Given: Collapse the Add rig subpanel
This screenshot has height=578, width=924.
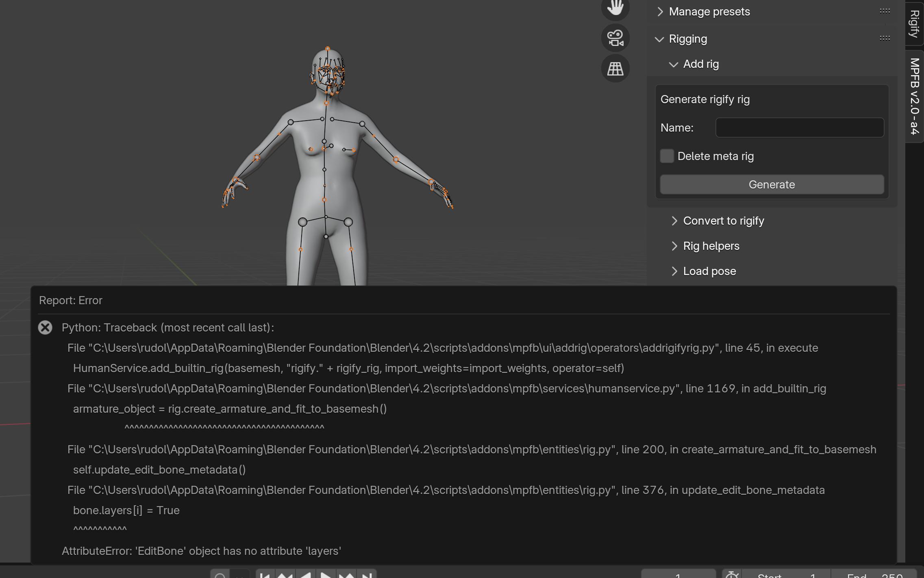Looking at the screenshot, I should point(700,64).
